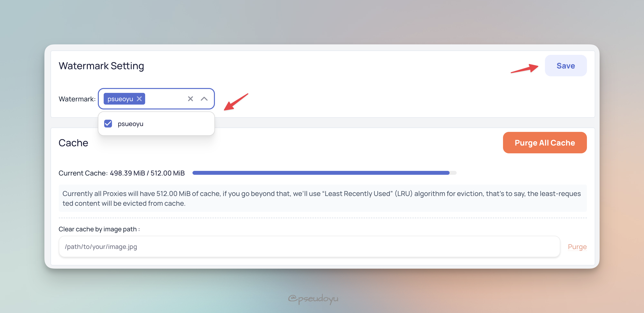Image resolution: width=644 pixels, height=313 pixels.
Task: Click the Purge link for image path
Action: click(x=577, y=246)
